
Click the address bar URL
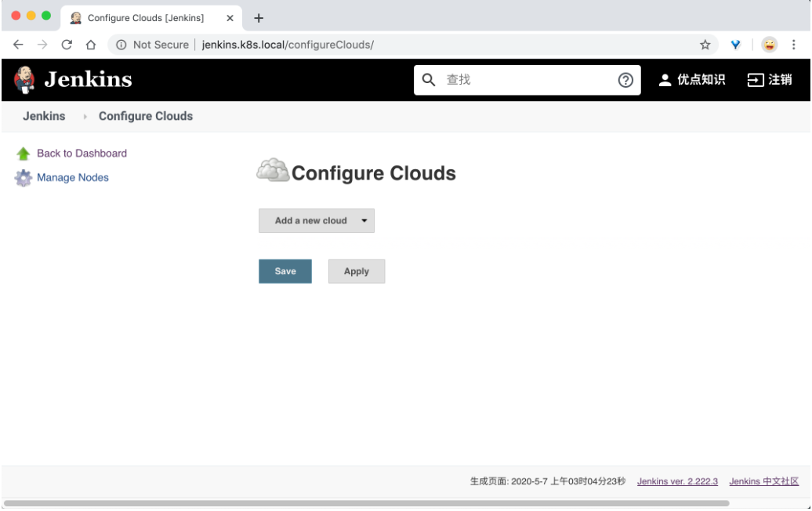(x=288, y=45)
